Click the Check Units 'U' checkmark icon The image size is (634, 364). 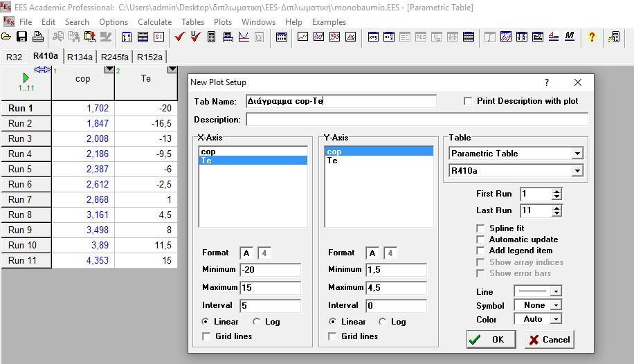pyautogui.click(x=196, y=37)
